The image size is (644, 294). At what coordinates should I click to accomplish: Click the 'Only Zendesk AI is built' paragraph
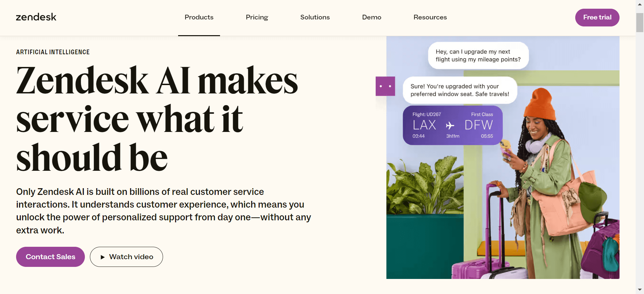(164, 211)
